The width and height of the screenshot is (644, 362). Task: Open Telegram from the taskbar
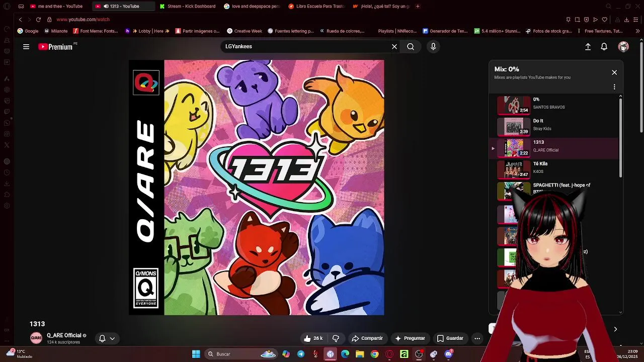(x=301, y=354)
